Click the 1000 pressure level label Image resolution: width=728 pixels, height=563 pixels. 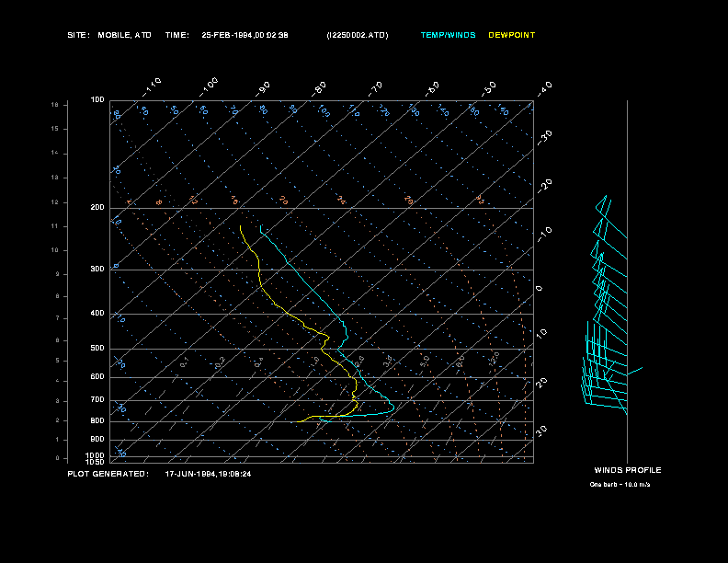coord(96,455)
